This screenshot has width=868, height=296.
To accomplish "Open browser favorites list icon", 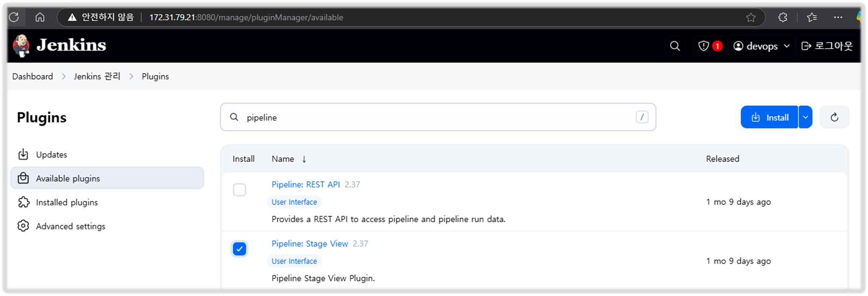I will point(812,17).
